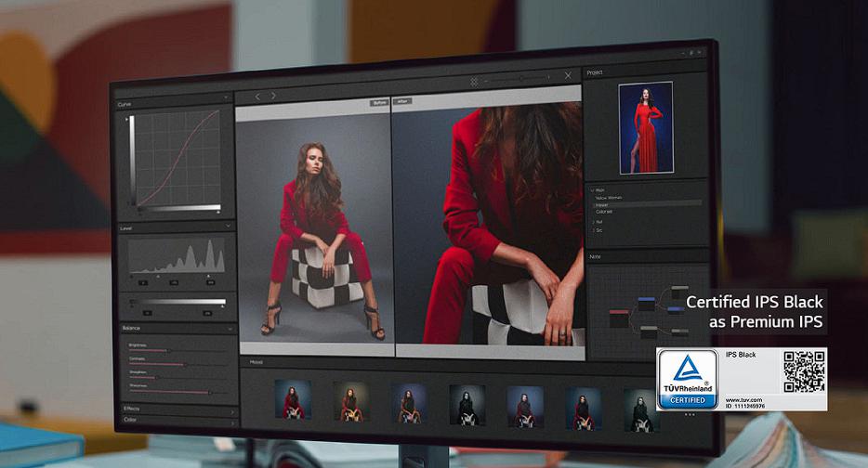
Task: Click the midtone handle under Level histogram
Action: (x=158, y=276)
